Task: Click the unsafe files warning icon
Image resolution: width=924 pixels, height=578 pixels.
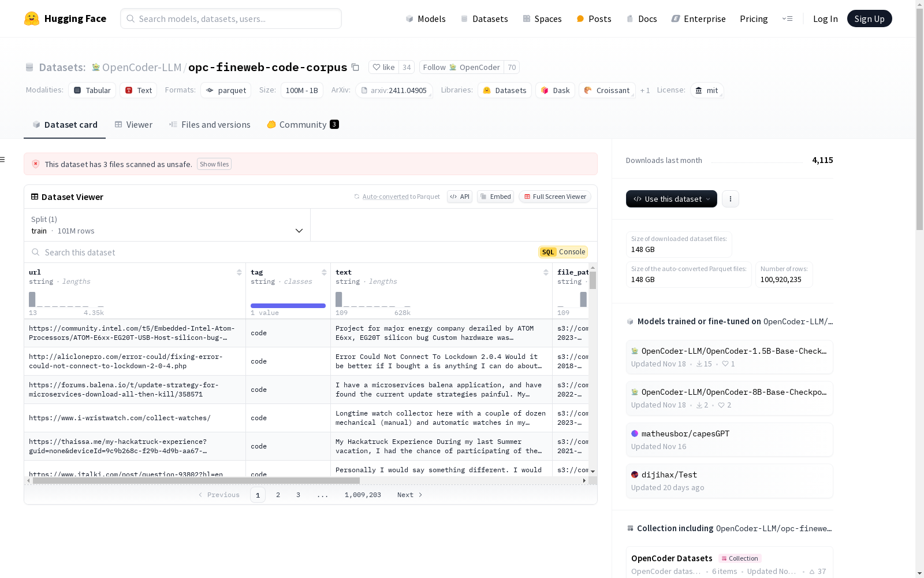Action: coord(36,164)
